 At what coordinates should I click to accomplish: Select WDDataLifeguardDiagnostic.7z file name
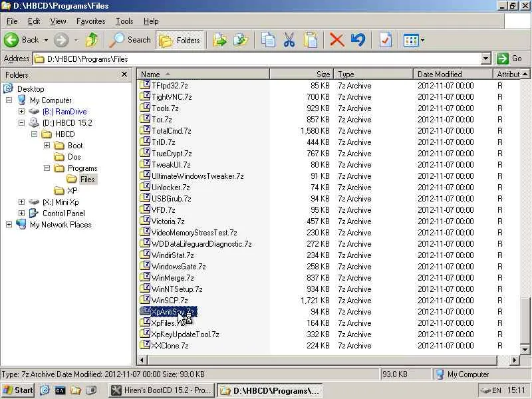pyautogui.click(x=201, y=244)
